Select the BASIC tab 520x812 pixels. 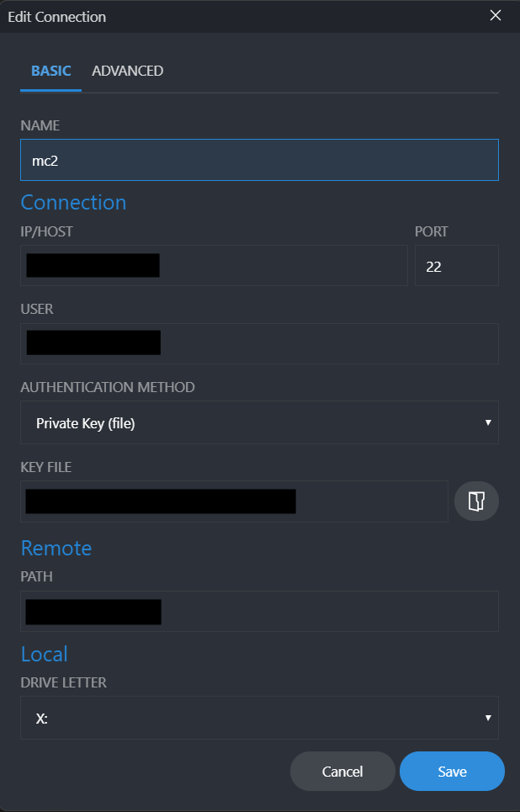(x=50, y=71)
